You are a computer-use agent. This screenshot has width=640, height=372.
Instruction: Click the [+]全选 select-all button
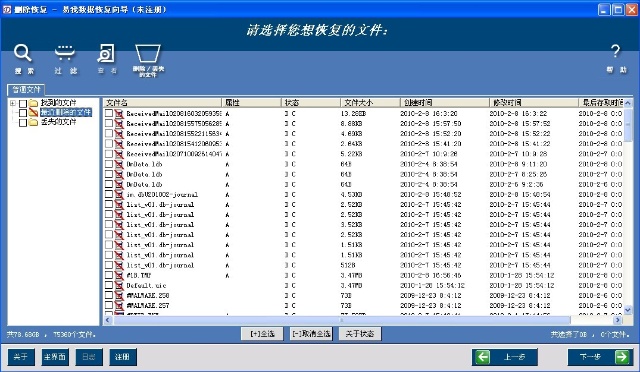tap(262, 334)
